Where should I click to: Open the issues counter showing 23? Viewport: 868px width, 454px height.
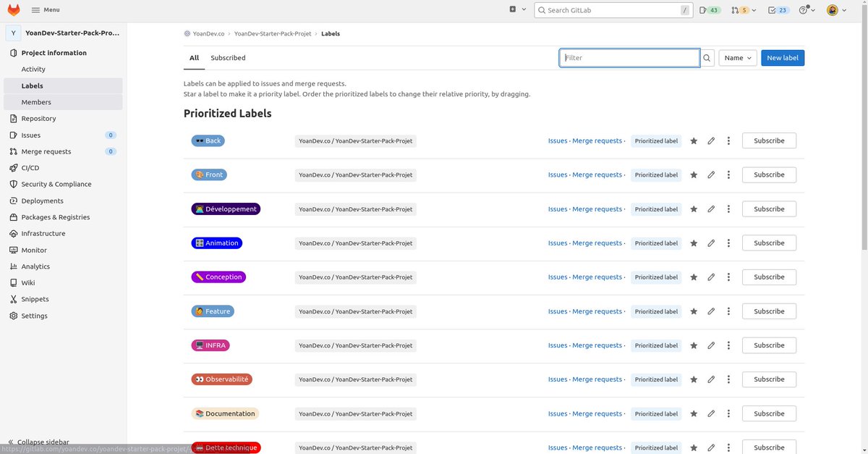click(778, 9)
